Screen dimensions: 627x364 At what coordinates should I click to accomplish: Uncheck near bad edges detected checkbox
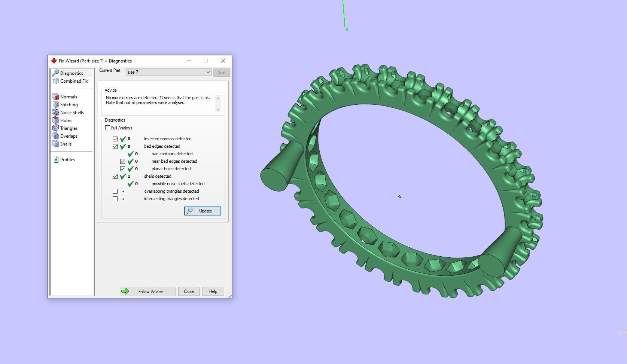[x=123, y=161]
